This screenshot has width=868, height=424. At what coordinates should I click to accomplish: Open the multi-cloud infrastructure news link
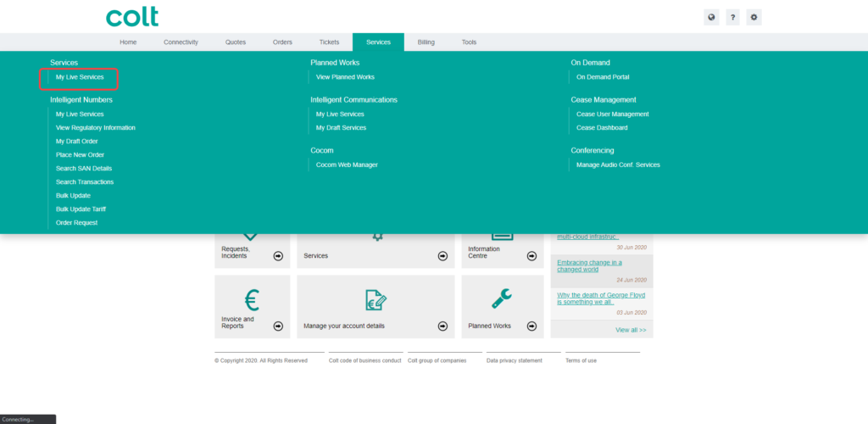[x=588, y=237]
